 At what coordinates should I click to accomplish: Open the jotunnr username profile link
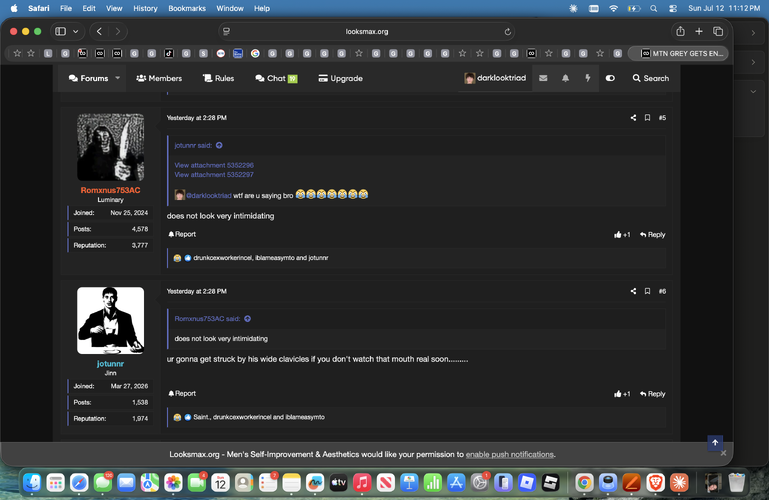coord(110,364)
